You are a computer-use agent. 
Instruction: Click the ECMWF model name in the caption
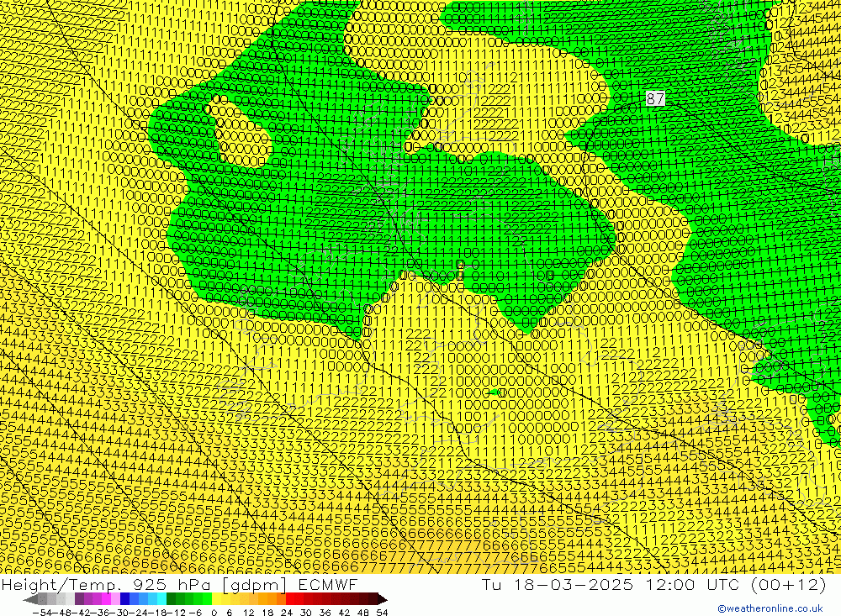click(328, 584)
